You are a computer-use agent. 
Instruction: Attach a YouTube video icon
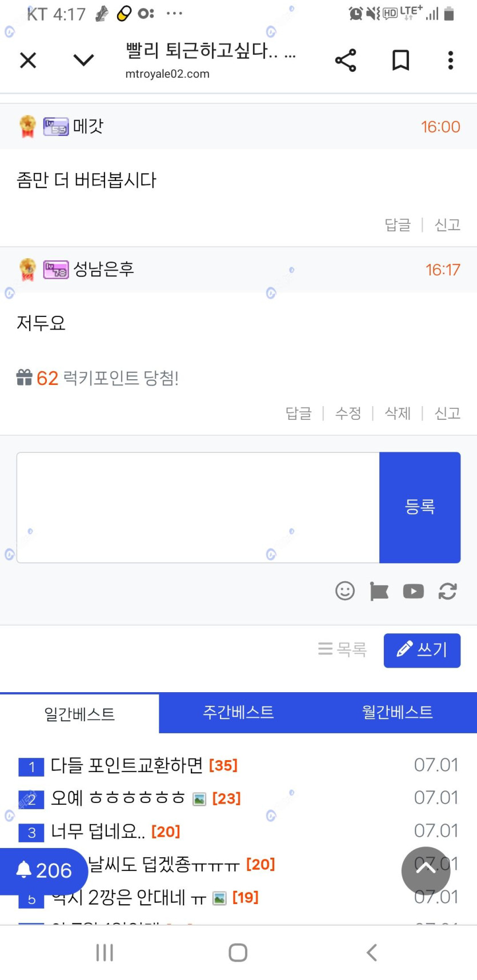point(413,591)
